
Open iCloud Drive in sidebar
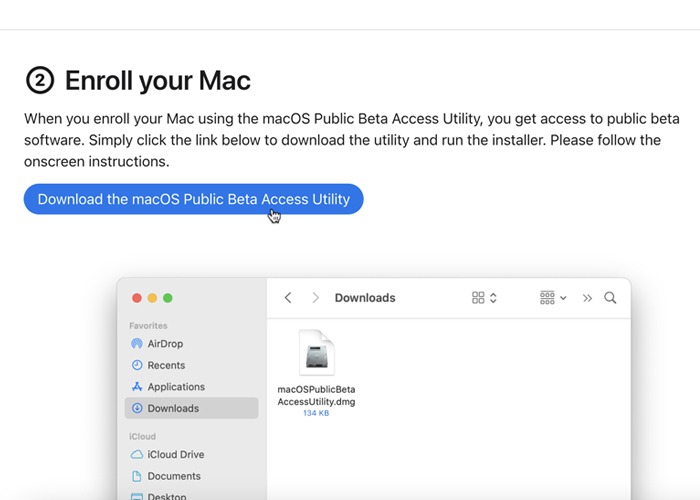coord(191,454)
